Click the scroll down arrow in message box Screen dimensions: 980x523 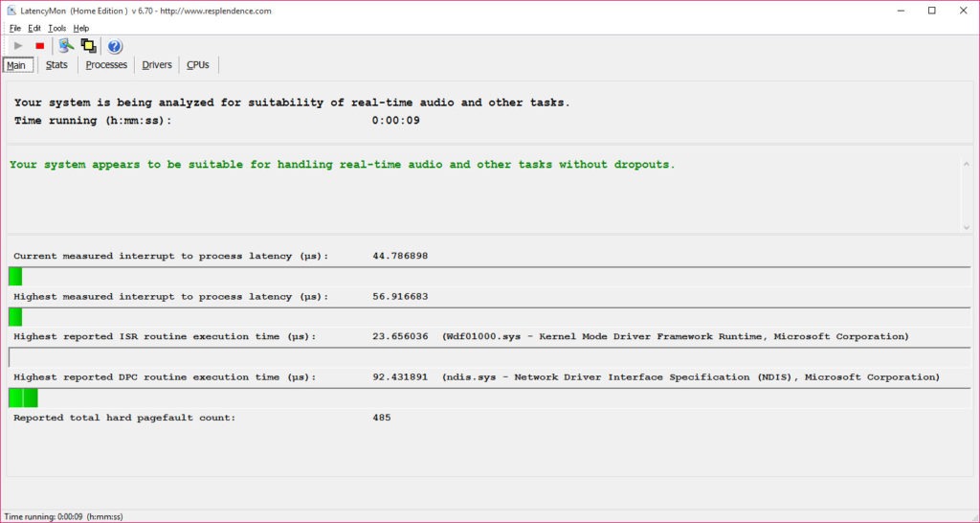coord(967,228)
